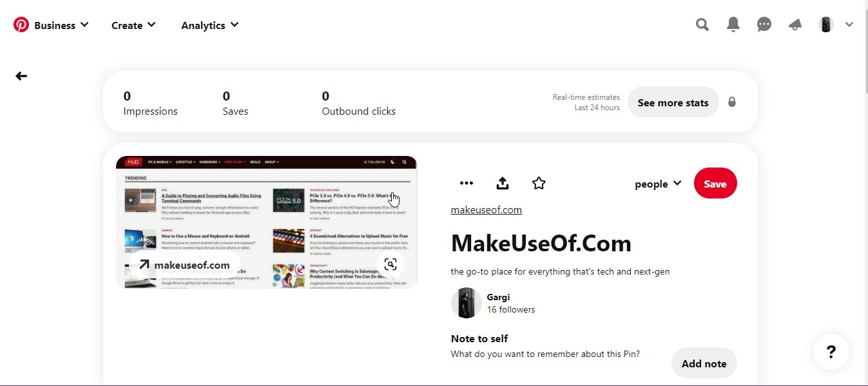Screen dimensions: 868x386
Task: Click the megaphone updates icon
Action: 795,25
